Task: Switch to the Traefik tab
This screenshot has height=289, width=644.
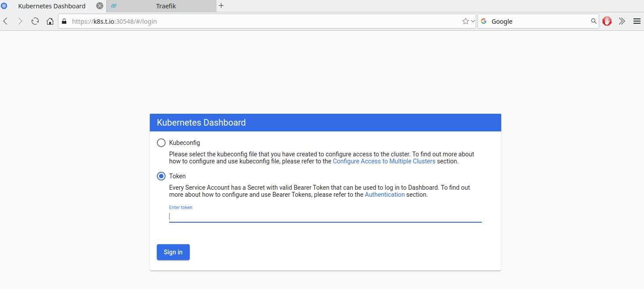Action: click(166, 6)
